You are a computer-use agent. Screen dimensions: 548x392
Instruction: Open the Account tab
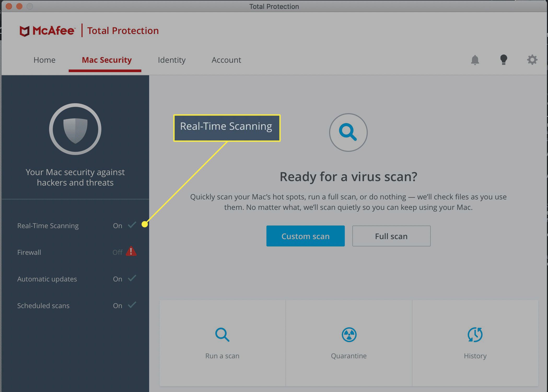pos(226,60)
